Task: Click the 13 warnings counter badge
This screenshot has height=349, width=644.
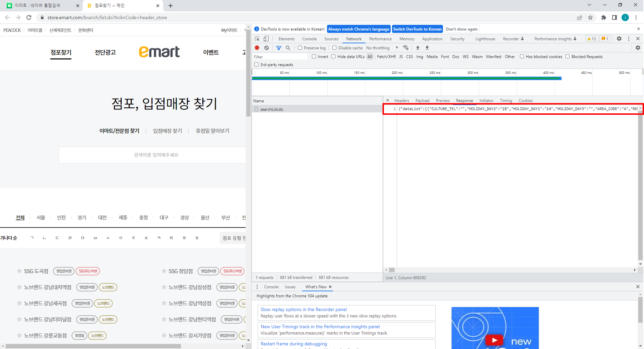Action: click(592, 39)
